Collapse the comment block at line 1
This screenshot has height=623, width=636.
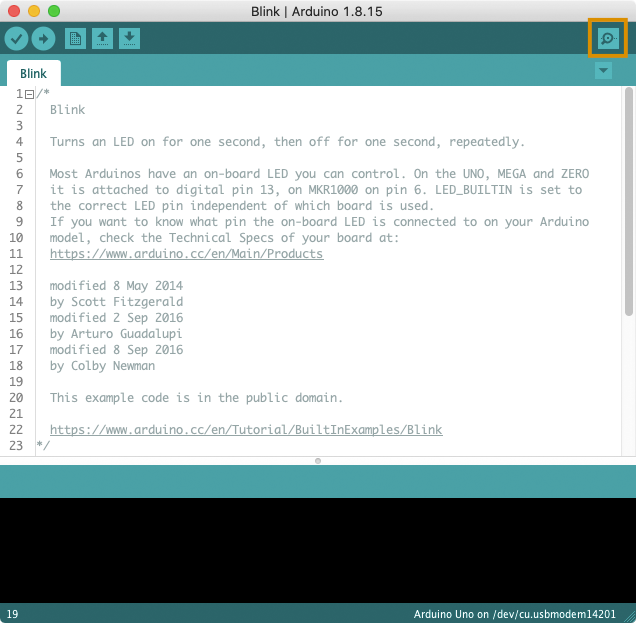(x=29, y=95)
